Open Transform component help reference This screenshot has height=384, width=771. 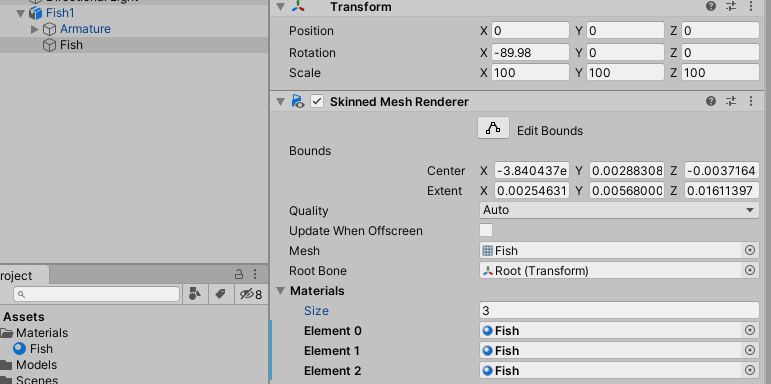[x=711, y=6]
